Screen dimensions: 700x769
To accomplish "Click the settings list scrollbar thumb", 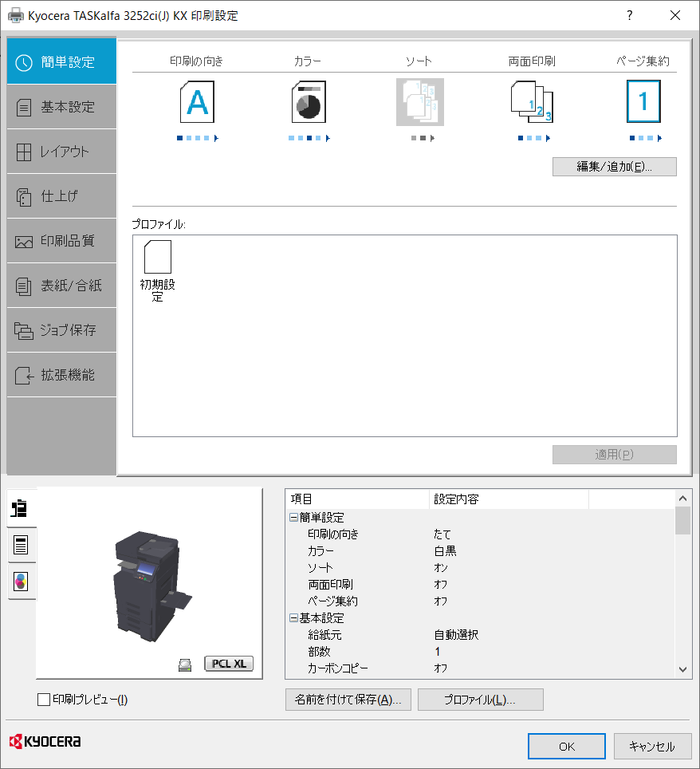I will (682, 521).
